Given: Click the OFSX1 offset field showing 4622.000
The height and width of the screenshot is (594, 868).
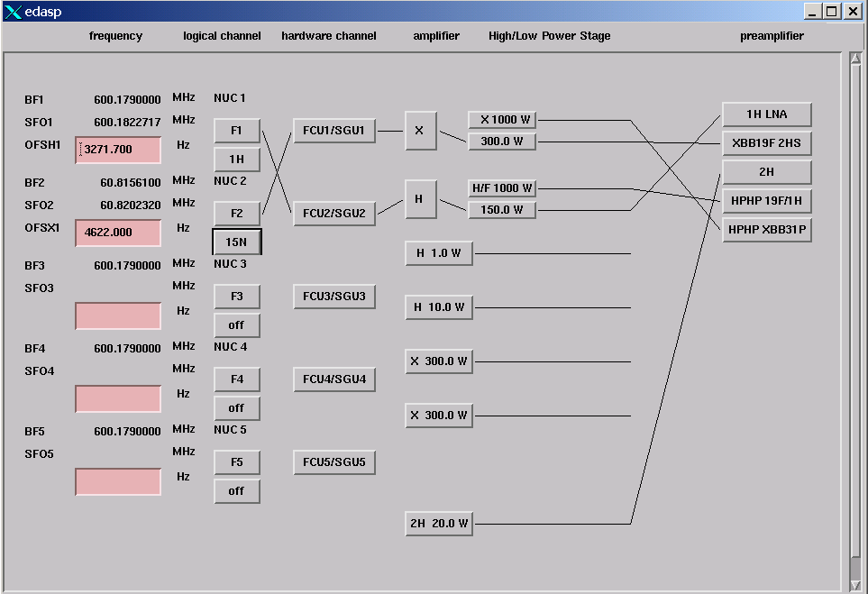Looking at the screenshot, I should click(x=119, y=233).
